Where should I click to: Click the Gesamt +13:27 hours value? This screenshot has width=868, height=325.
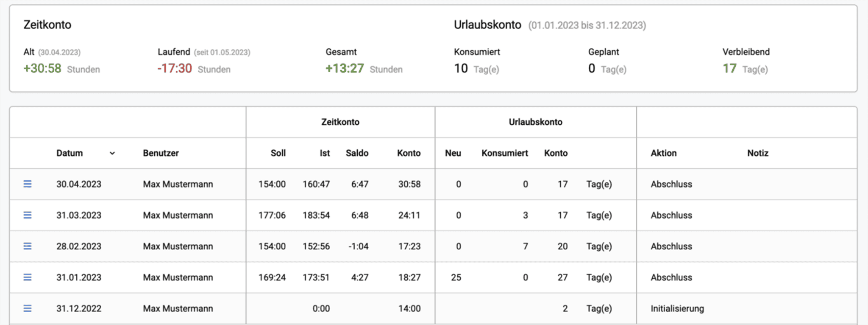[x=345, y=68]
